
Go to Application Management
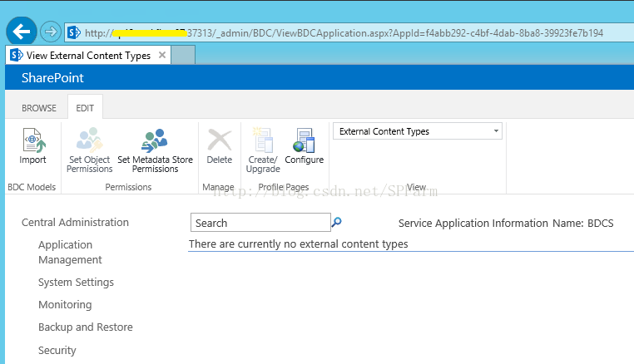click(70, 252)
